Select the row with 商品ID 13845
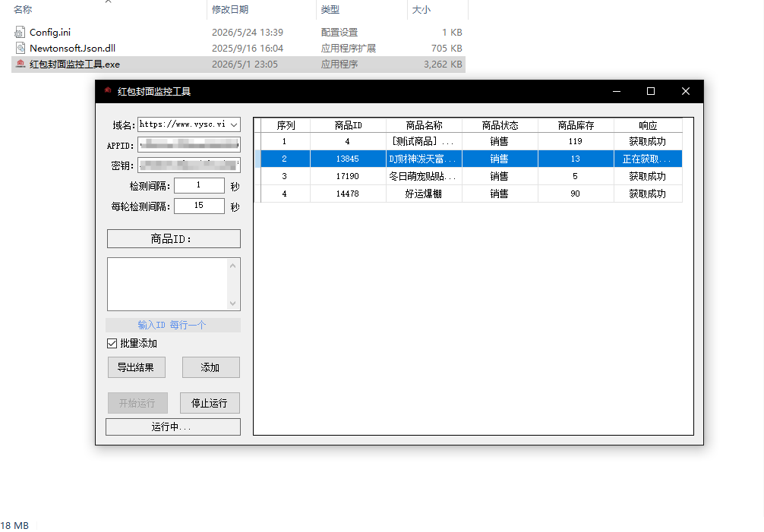 point(469,159)
